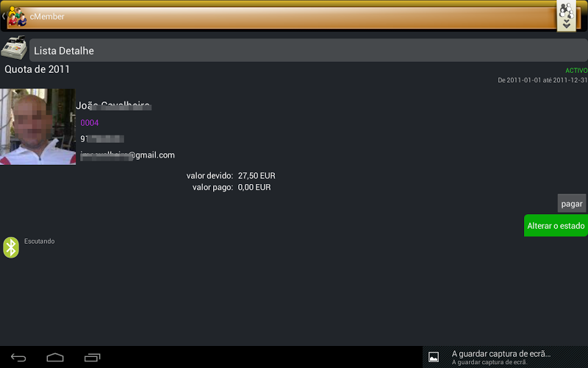The image size is (588, 368).
Task: Click the value '0,00 EUR'
Action: [254, 188]
